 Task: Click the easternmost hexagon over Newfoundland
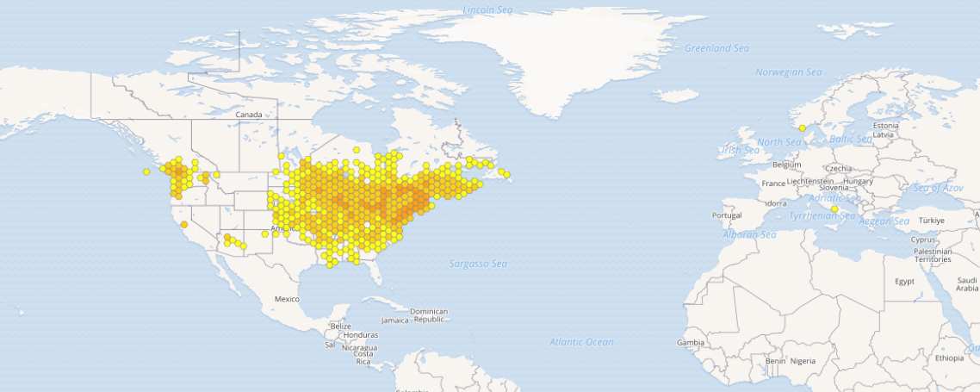coord(507,176)
